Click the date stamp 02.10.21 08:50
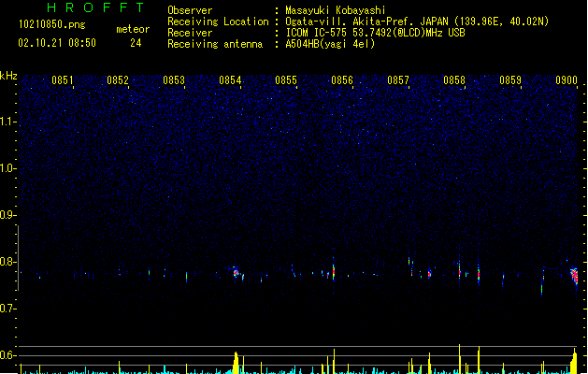The height and width of the screenshot is (374, 588). [x=57, y=43]
